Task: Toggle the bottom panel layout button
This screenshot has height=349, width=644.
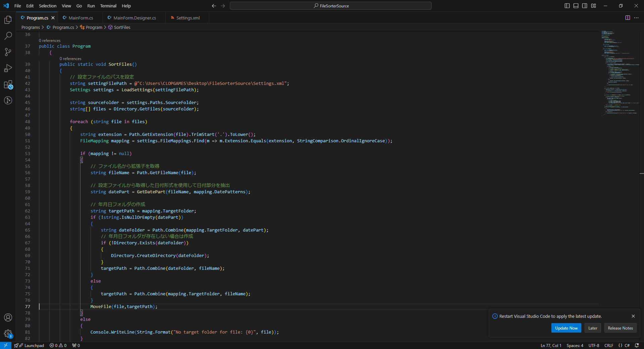Action: (x=576, y=6)
